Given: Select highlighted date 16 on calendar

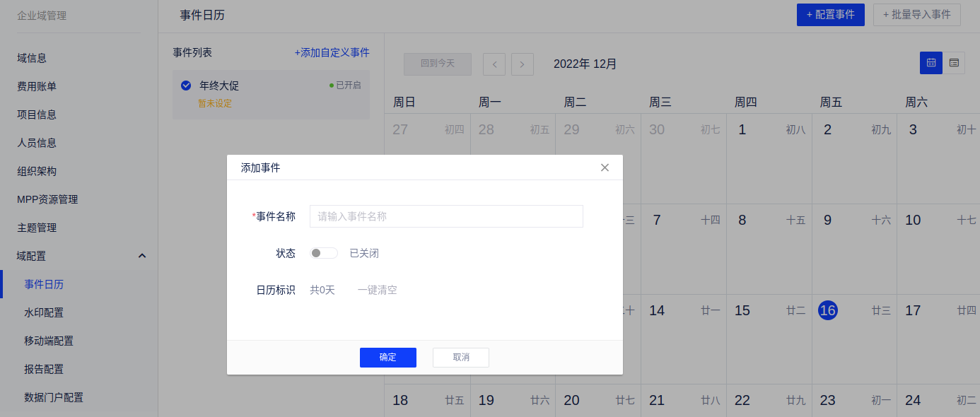Looking at the screenshot, I should (827, 310).
